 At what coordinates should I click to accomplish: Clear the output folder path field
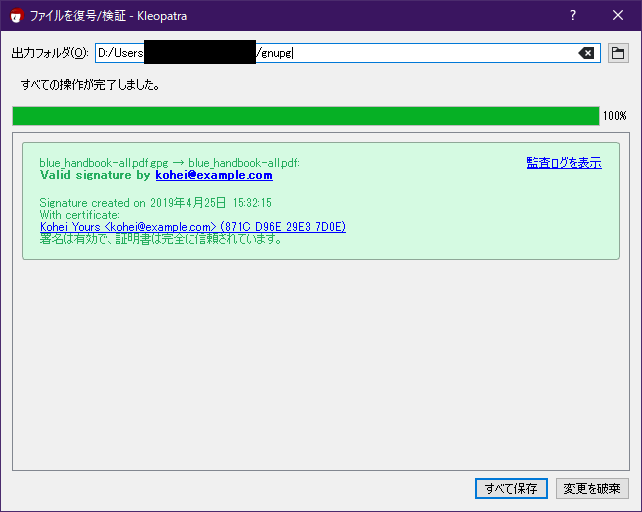(586, 53)
